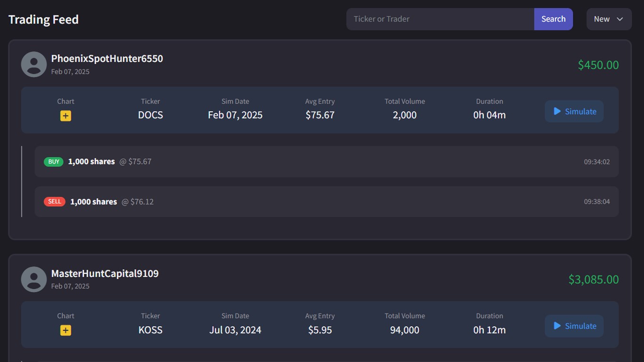Click the Search button
This screenshot has width=644, height=362.
[553, 19]
